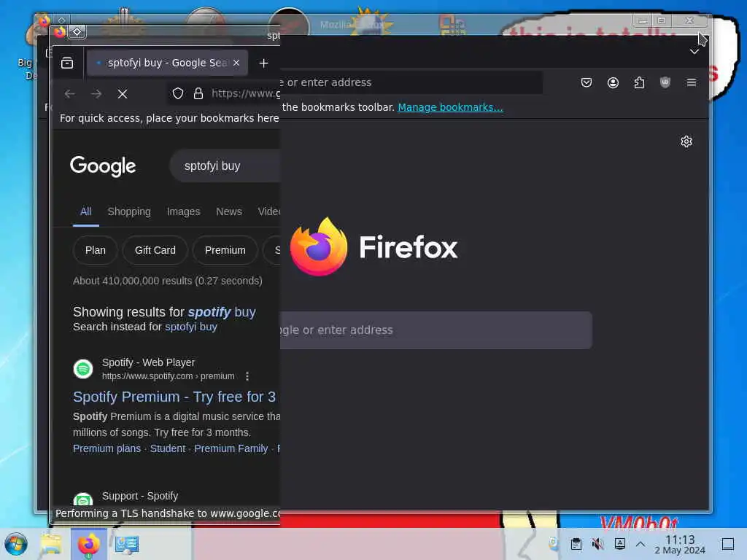Open the Spotify Web Player result's three-dot menu
Image resolution: width=747 pixels, height=560 pixels.
(247, 376)
